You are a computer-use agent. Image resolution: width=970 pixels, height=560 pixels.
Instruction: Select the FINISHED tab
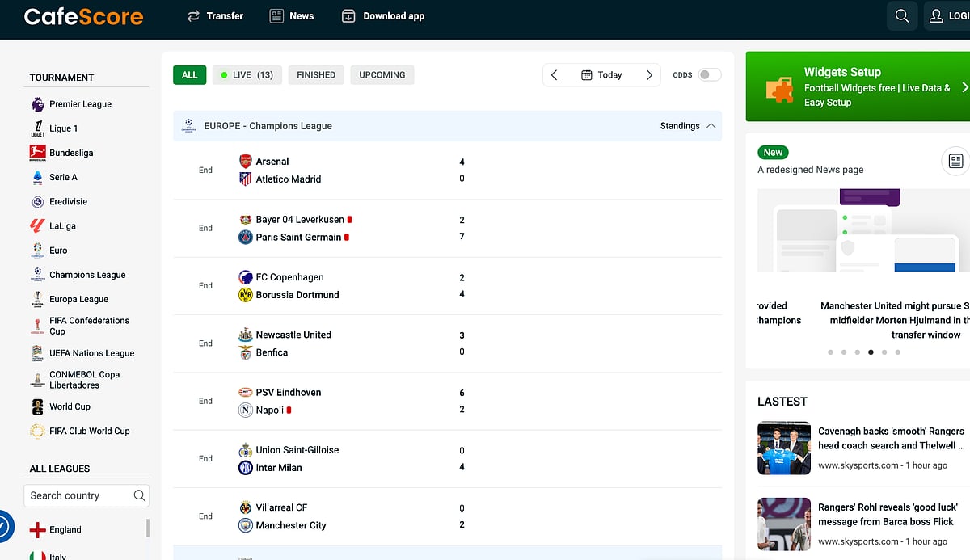click(x=316, y=75)
